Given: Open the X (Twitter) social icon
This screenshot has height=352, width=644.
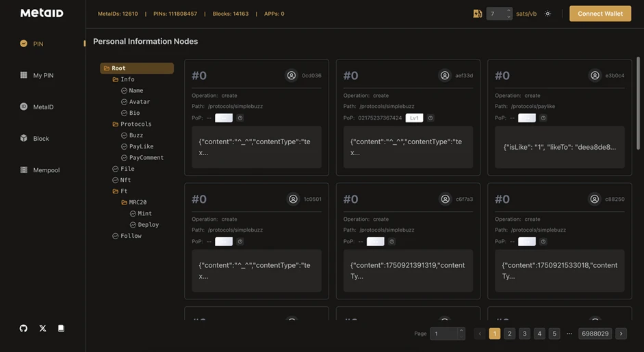Looking at the screenshot, I should click(x=42, y=329).
